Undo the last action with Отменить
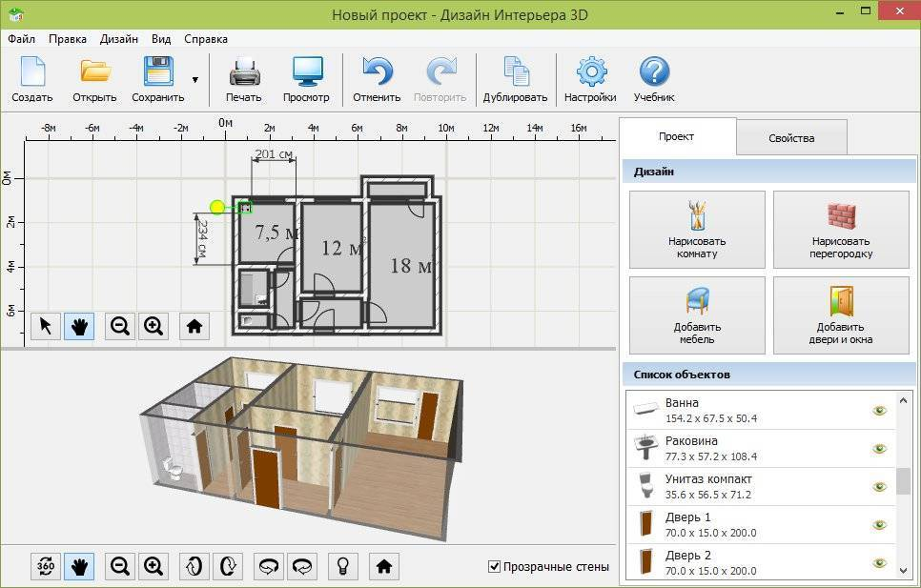The width and height of the screenshot is (921, 588). pyautogui.click(x=377, y=80)
